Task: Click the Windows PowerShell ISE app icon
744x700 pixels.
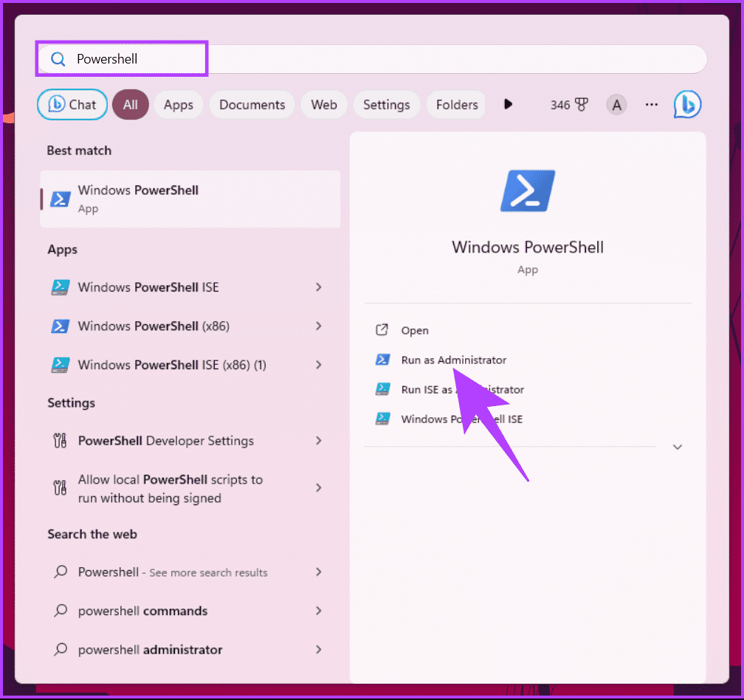Action: pyautogui.click(x=61, y=287)
